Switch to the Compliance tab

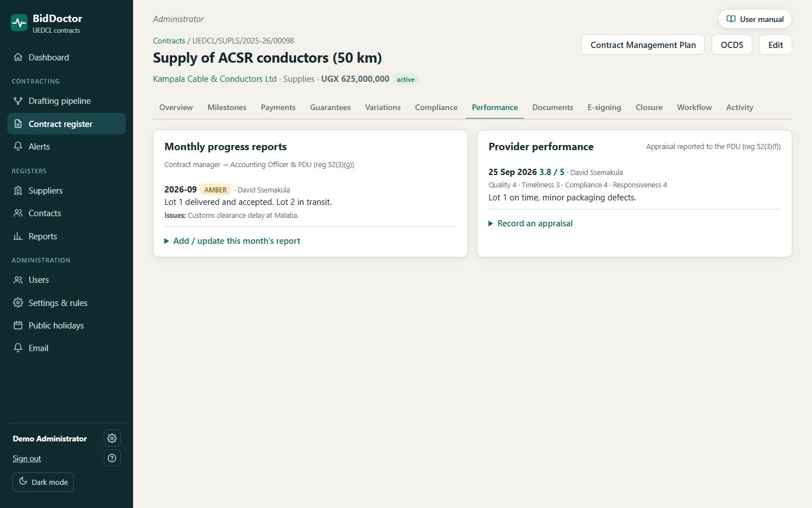[436, 107]
